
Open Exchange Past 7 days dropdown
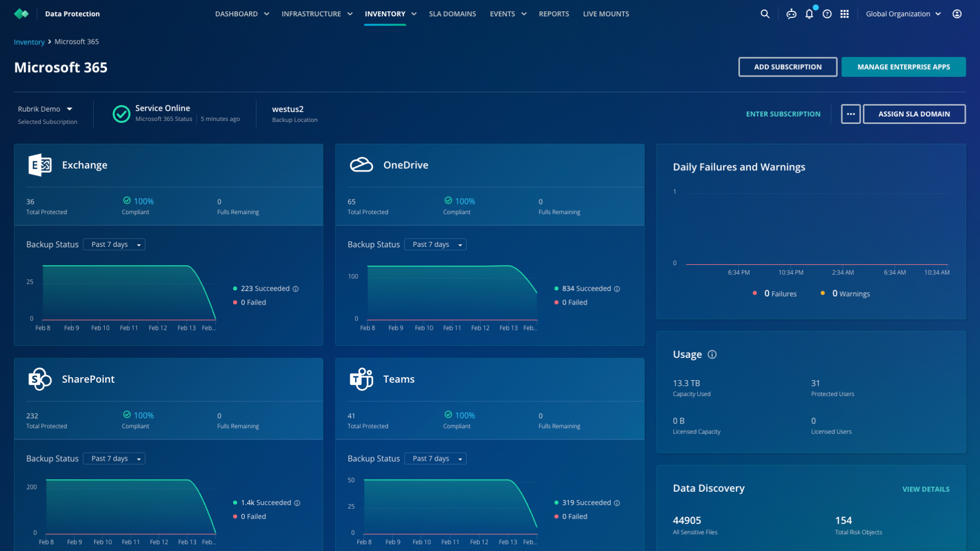coord(114,244)
